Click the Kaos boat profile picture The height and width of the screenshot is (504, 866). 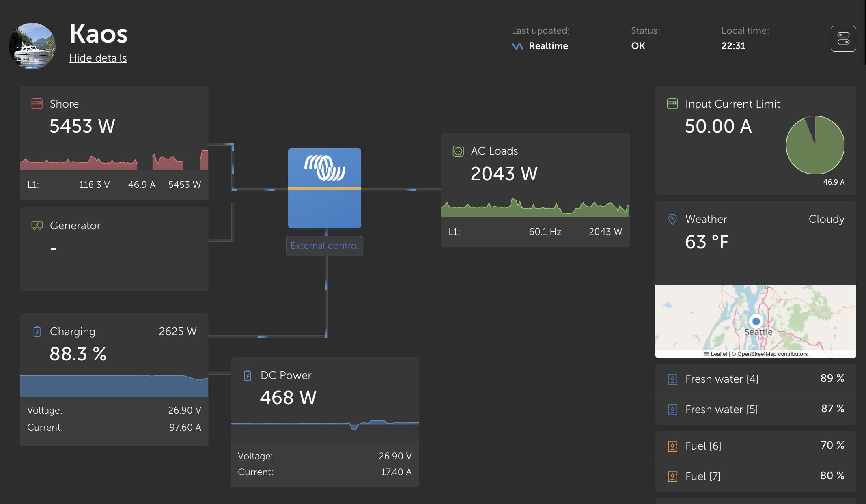pos(32,46)
